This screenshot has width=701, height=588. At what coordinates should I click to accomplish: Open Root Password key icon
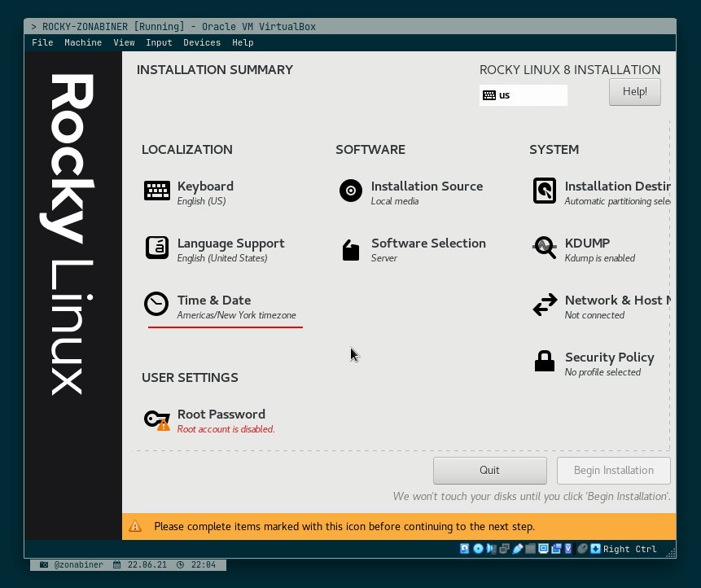157,420
